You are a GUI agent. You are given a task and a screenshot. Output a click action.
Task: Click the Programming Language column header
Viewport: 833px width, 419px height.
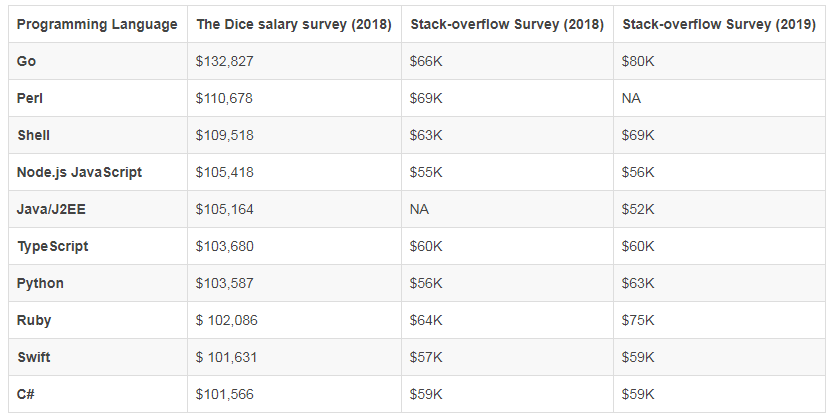(97, 24)
